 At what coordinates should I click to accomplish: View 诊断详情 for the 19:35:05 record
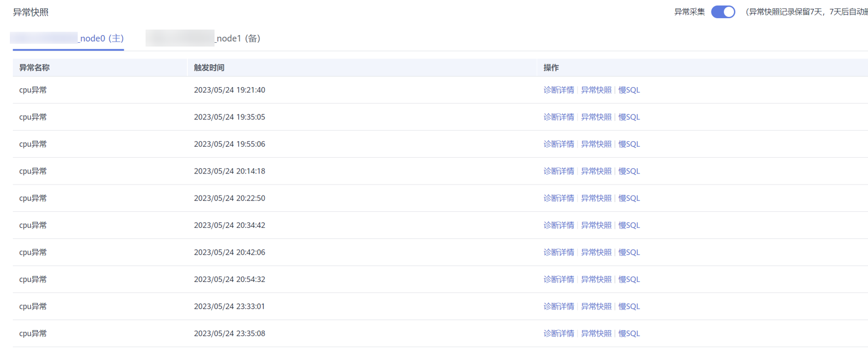[558, 117]
